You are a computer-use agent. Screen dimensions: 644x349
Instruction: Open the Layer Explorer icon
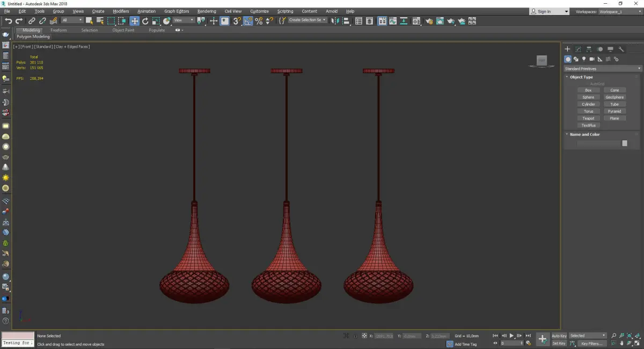pyautogui.click(x=369, y=21)
